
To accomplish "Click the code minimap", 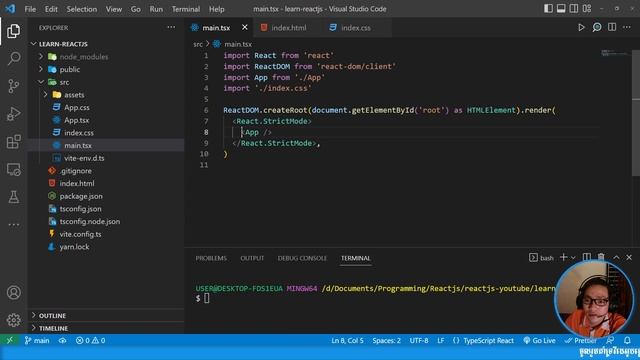I will point(615,53).
